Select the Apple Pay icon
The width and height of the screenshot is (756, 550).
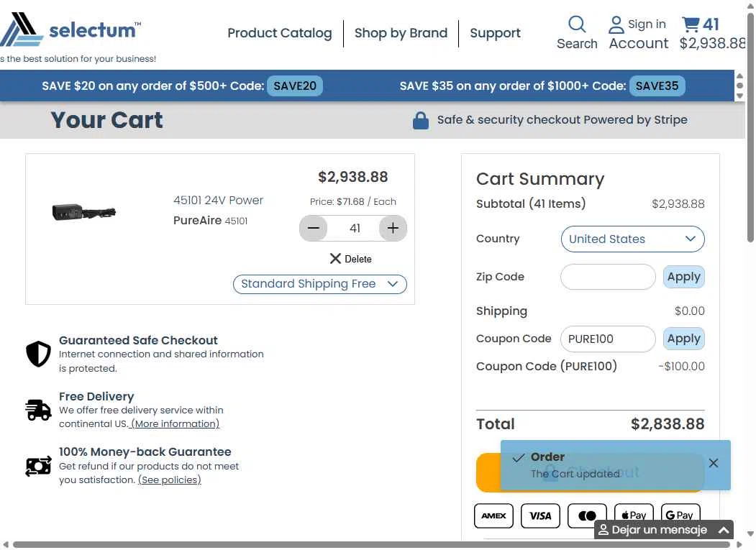pos(634,514)
